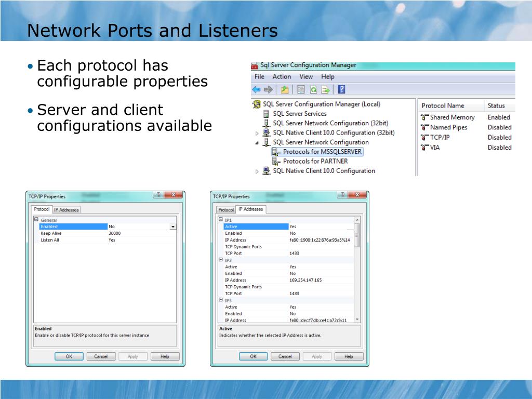Click the Export List toolbar icon
This screenshot has height=399, width=532.
click(325, 89)
